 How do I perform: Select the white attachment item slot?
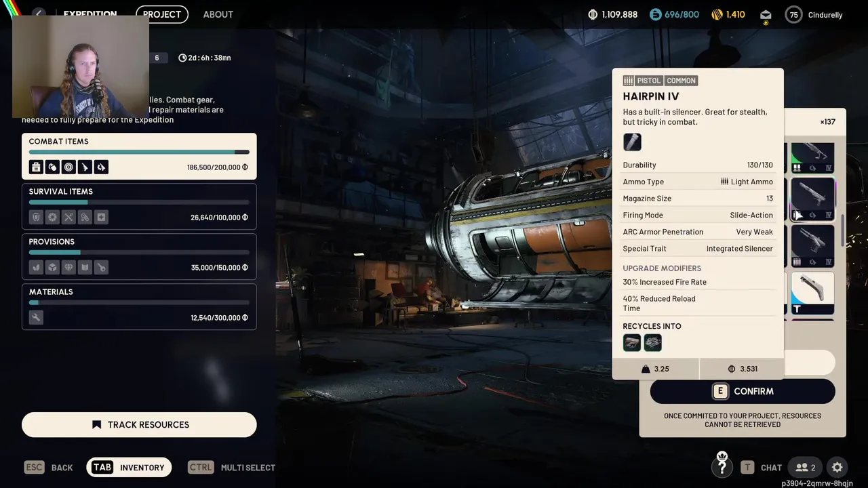[x=812, y=294]
